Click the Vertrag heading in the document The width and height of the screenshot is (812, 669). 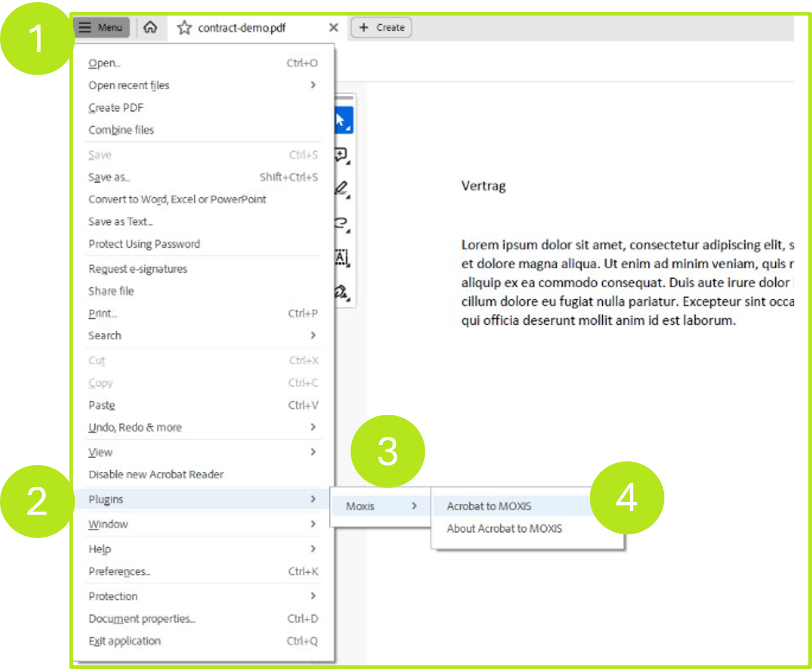483,186
